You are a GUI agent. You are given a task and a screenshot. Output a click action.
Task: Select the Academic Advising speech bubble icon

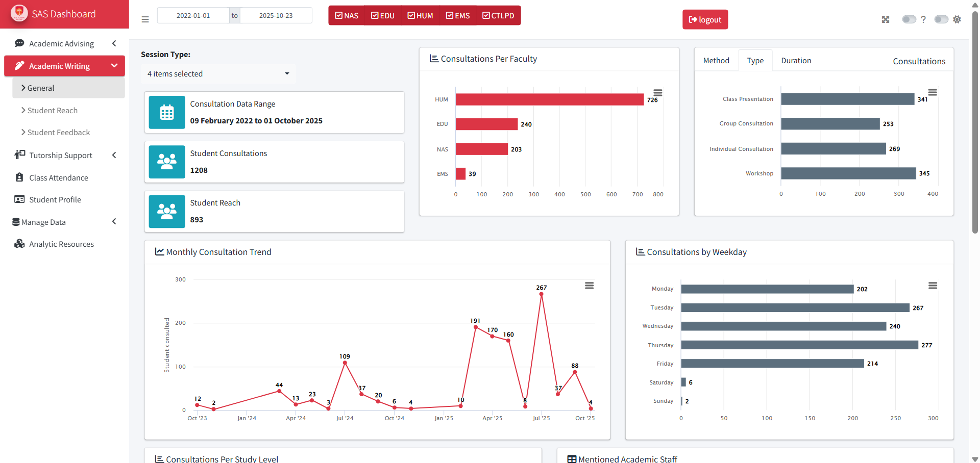pos(19,43)
